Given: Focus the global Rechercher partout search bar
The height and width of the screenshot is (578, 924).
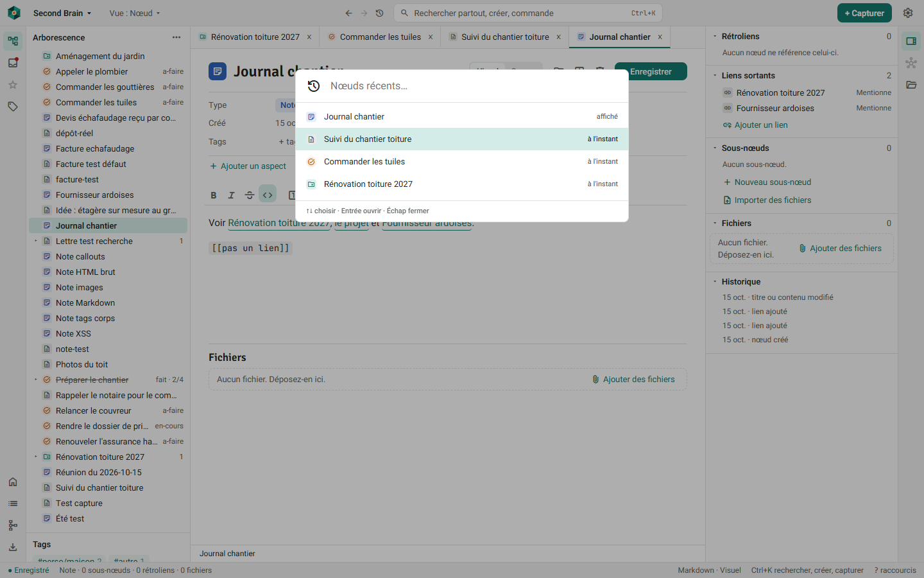Looking at the screenshot, I should pos(528,13).
